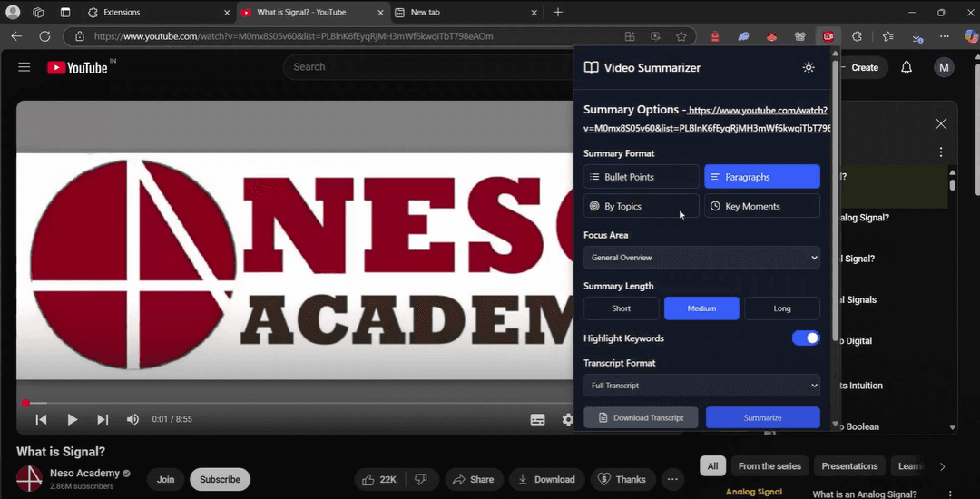This screenshot has width=980, height=499.
Task: Open a new browser tab with plus
Action: [x=558, y=12]
